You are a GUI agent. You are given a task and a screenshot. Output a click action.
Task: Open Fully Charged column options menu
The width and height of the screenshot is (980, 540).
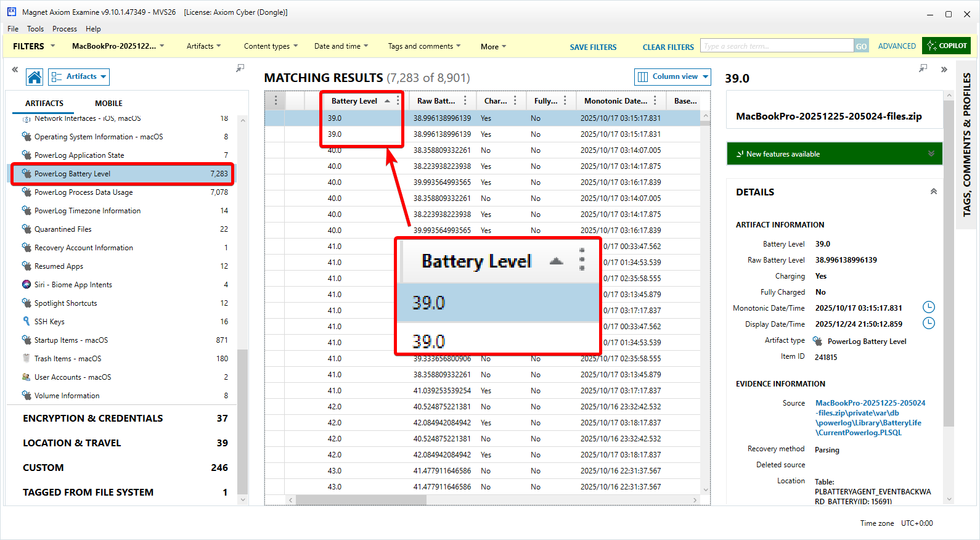tap(565, 100)
